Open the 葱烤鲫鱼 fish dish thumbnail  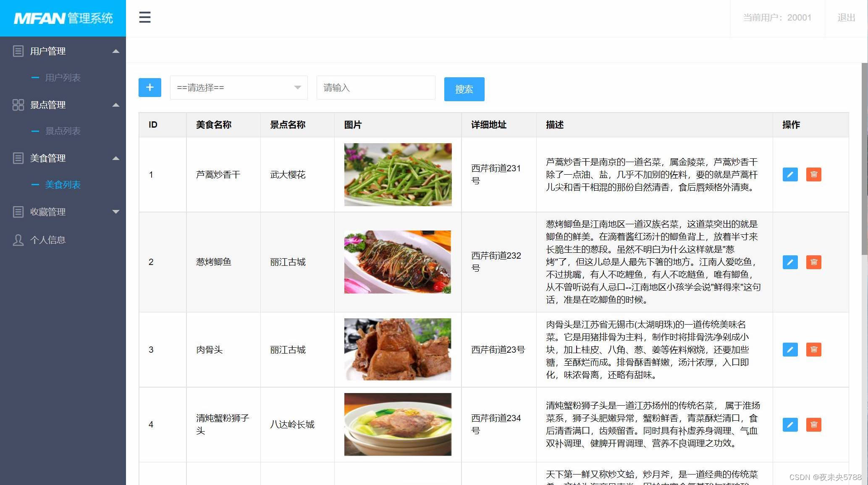(398, 262)
